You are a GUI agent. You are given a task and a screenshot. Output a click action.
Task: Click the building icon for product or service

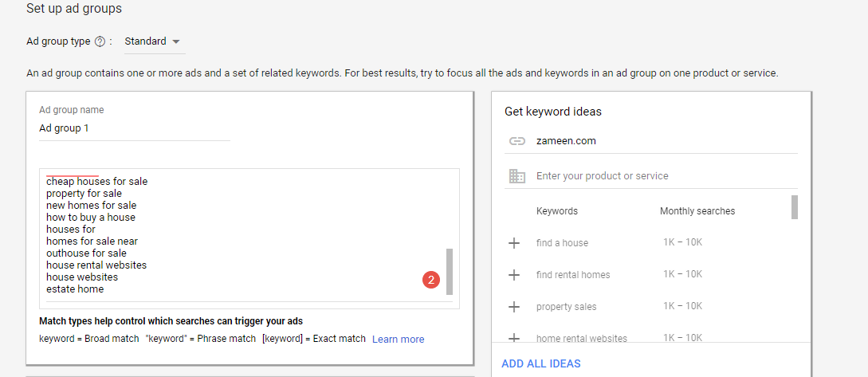click(x=517, y=176)
